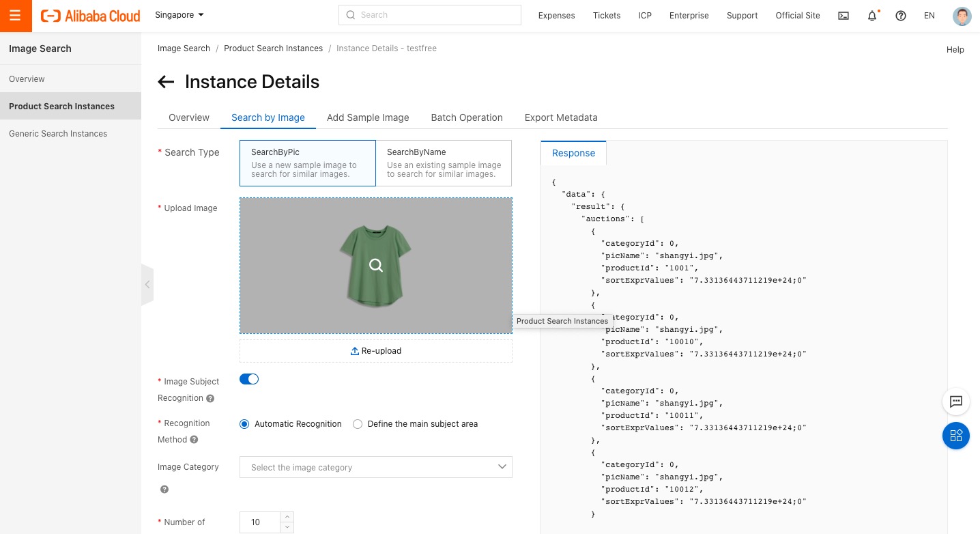The image size is (980, 534).
Task: Click Product Search Instances in the breadcrumb
Action: (x=273, y=48)
